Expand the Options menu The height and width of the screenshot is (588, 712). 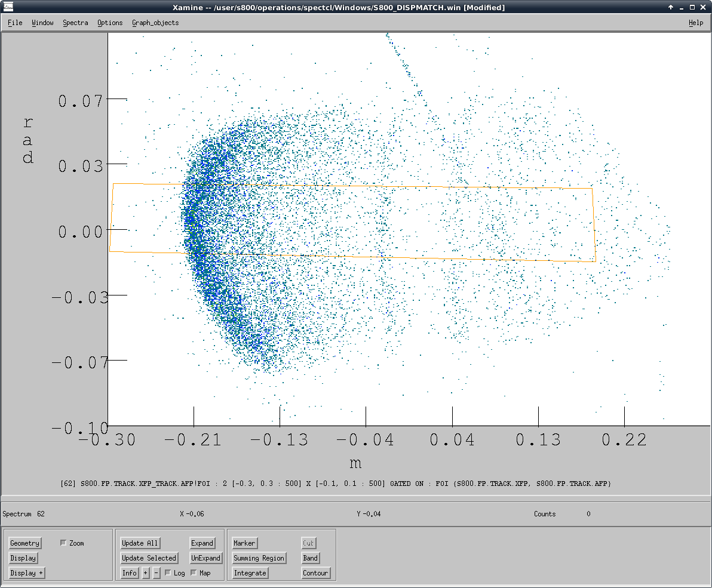click(x=110, y=23)
